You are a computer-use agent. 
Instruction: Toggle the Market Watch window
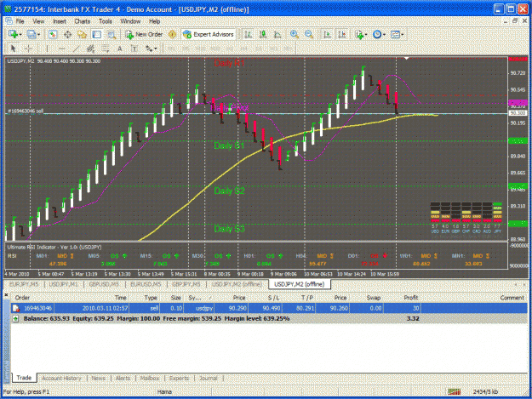[x=53, y=34]
